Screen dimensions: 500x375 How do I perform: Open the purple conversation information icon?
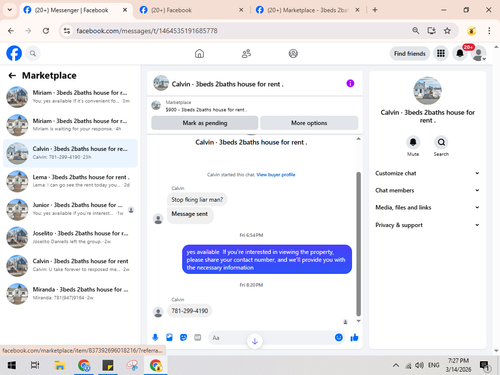(x=350, y=83)
